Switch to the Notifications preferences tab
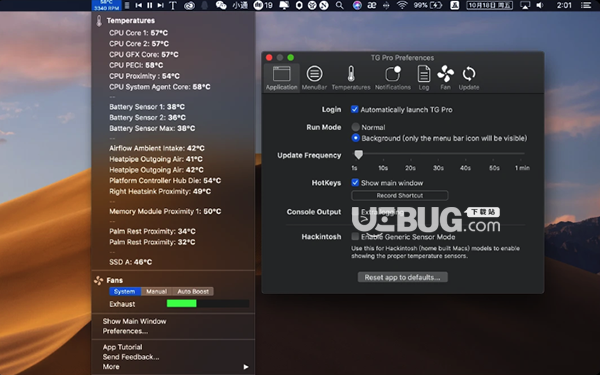Screen dimensions: 600x375 (x=393, y=78)
